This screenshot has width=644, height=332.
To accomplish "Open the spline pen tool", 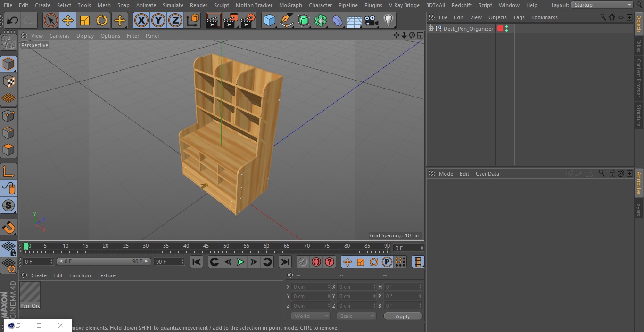I will tap(286, 21).
